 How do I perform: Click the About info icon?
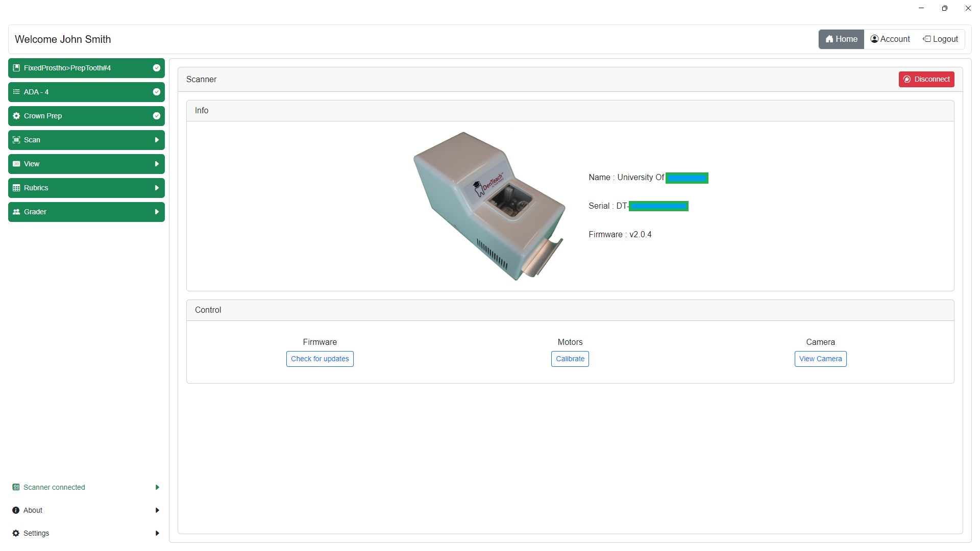click(x=16, y=510)
